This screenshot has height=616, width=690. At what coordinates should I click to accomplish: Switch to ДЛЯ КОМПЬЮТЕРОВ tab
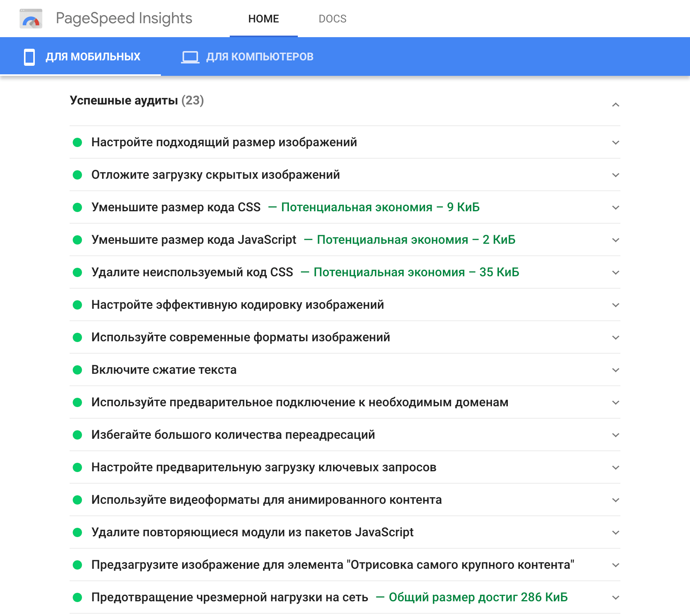[x=248, y=56]
